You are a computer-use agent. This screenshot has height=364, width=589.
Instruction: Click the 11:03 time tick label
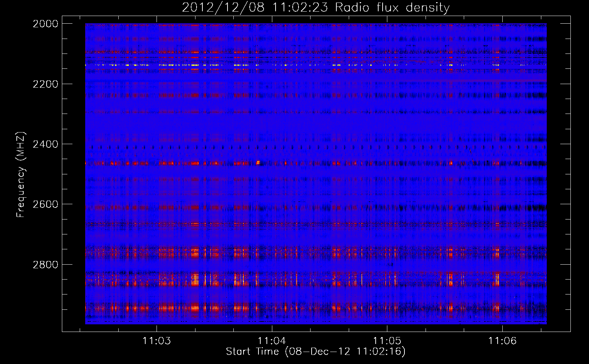157,341
